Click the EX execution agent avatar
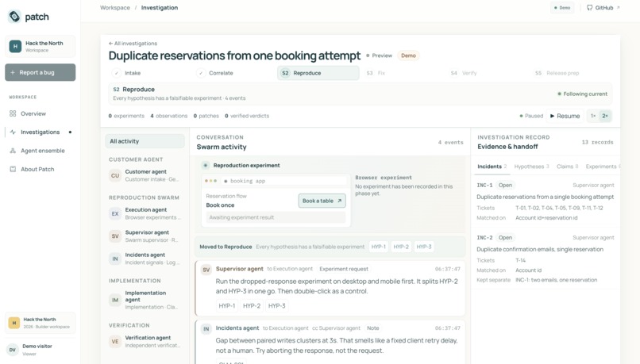This screenshot has height=364, width=640. click(x=115, y=213)
